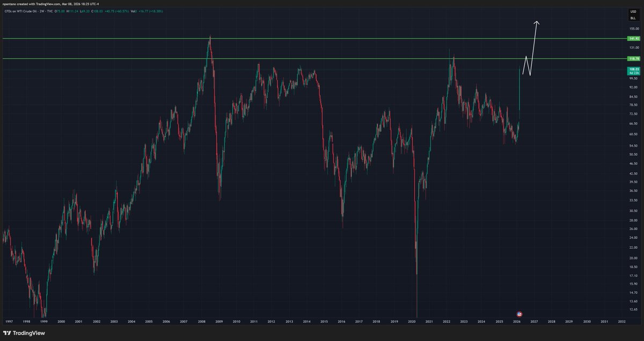Click the 92.00 price axis label

[x=634, y=87]
